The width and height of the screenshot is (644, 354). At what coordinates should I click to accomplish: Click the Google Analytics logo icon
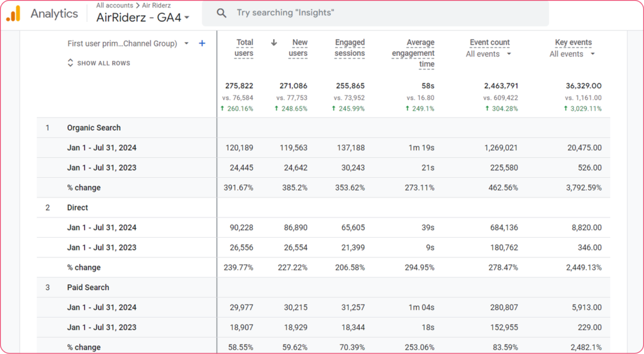point(14,13)
